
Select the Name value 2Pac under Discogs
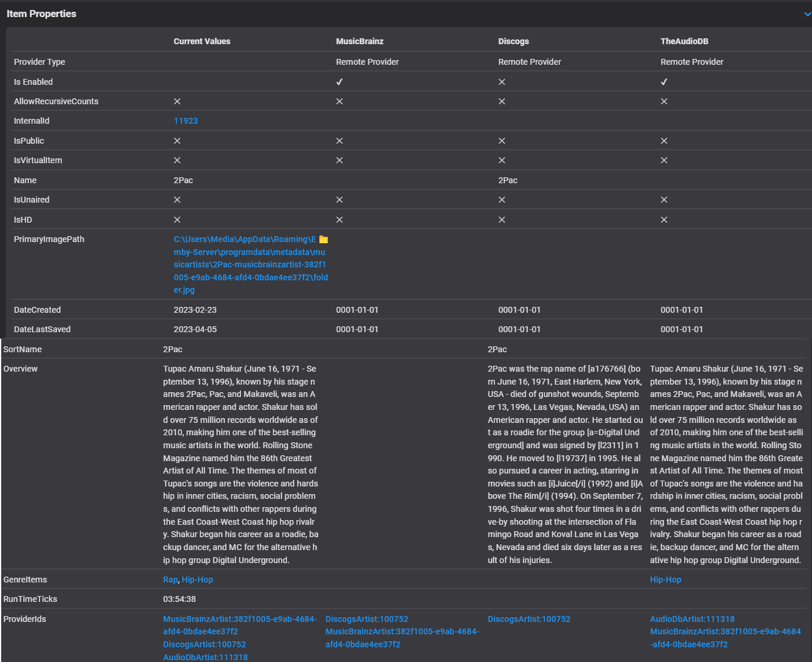(x=508, y=180)
